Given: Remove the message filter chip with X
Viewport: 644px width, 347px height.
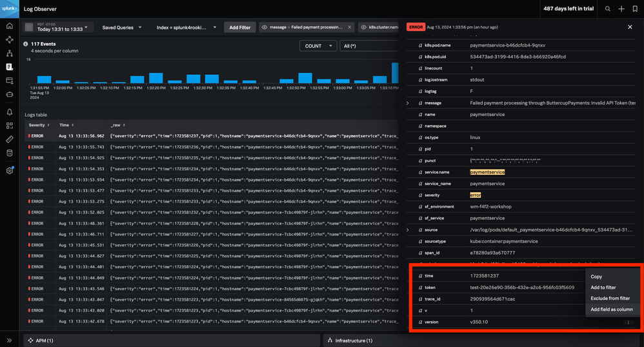Looking at the screenshot, I should pos(350,28).
